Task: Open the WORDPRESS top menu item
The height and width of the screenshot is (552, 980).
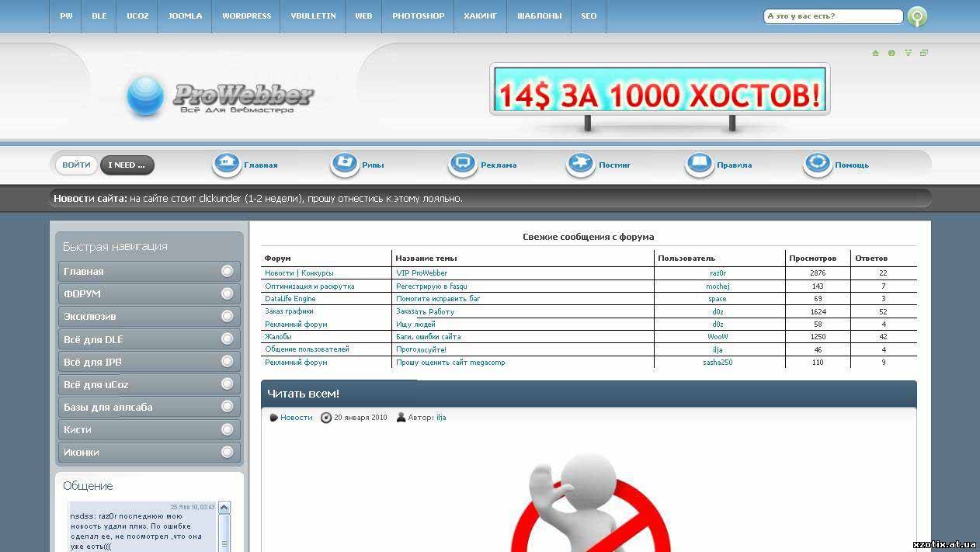Action: point(246,16)
